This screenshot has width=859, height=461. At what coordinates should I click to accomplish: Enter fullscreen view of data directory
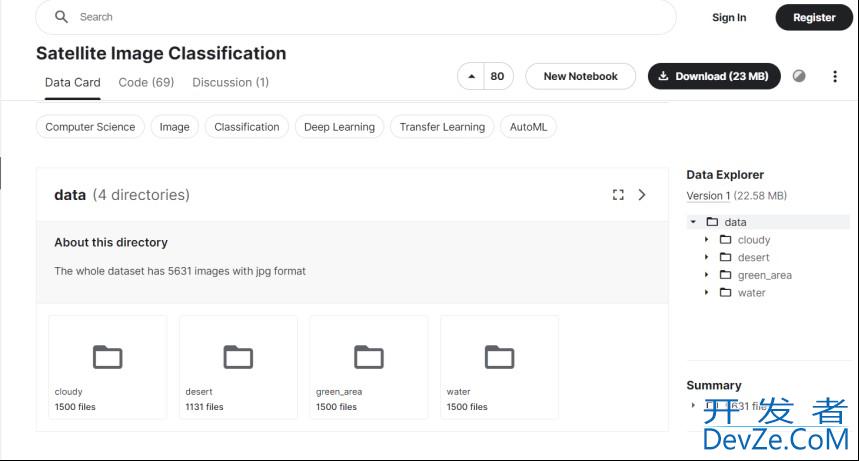coord(618,195)
